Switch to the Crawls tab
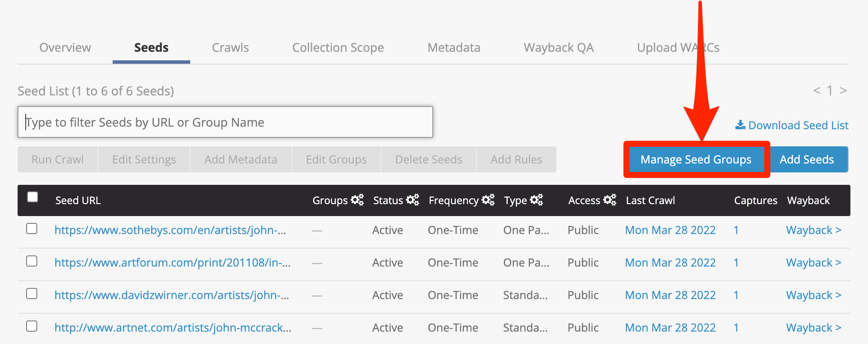Screen dimensions: 868x344 (230, 47)
